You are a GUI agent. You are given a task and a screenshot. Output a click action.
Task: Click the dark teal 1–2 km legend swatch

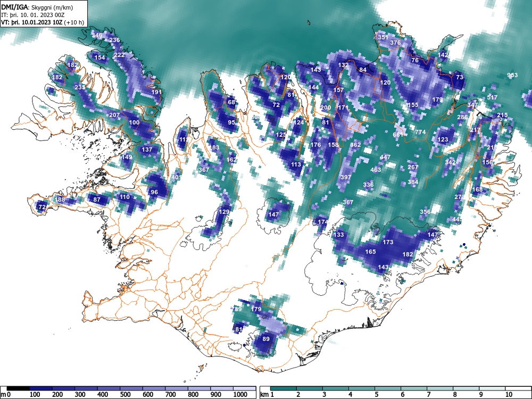284,388
